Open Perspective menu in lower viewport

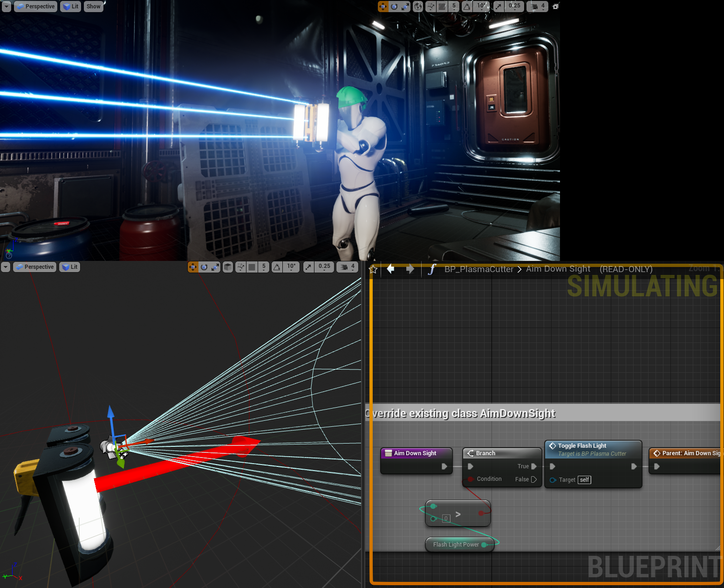tap(34, 267)
